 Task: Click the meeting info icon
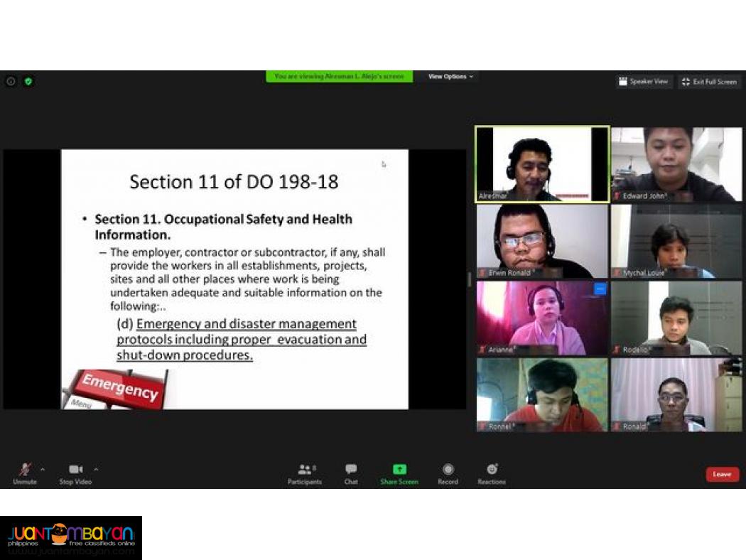click(x=11, y=81)
